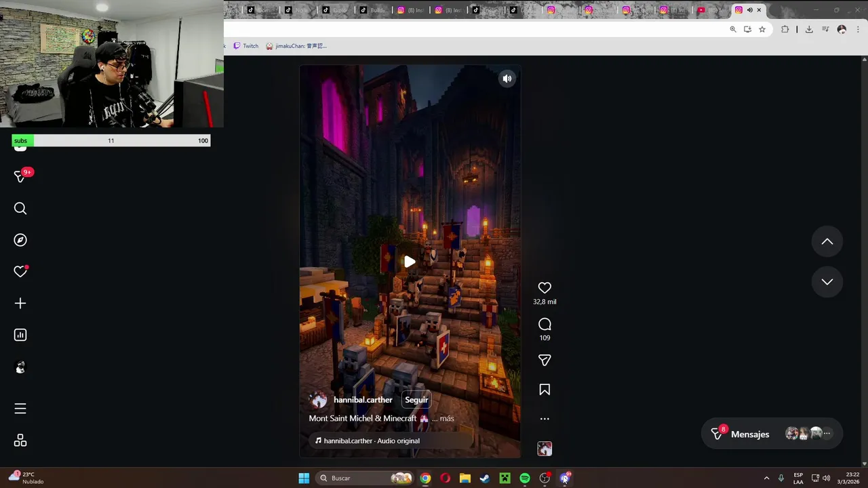Open Google Chrome from taskbar

[x=425, y=479]
